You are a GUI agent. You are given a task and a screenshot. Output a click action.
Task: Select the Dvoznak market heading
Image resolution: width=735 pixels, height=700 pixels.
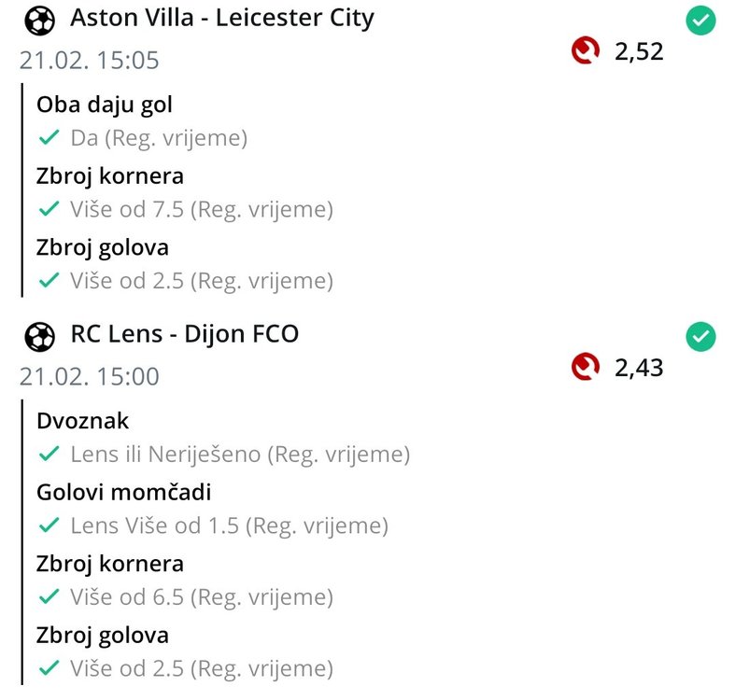(83, 420)
